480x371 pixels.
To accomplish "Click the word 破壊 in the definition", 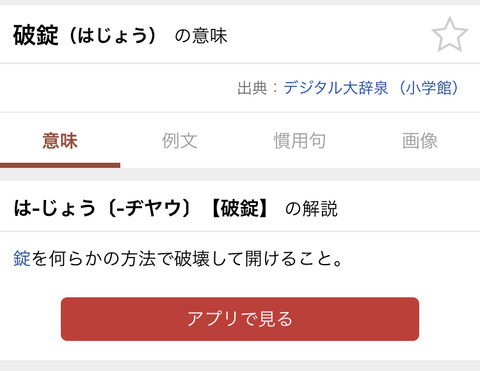I will pyautogui.click(x=192, y=259).
